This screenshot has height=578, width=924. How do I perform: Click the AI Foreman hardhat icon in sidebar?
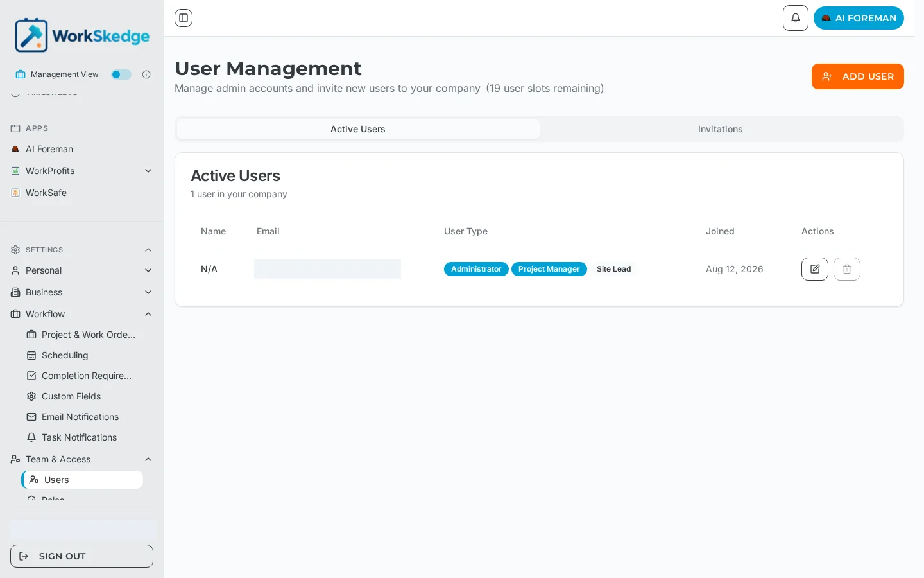click(15, 149)
